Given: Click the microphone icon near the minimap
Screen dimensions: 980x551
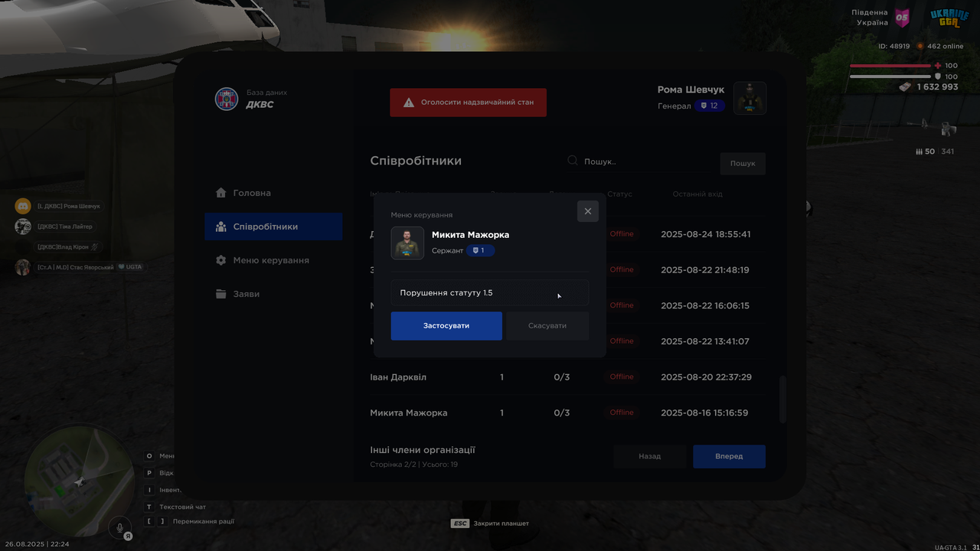Looking at the screenshot, I should tap(119, 527).
